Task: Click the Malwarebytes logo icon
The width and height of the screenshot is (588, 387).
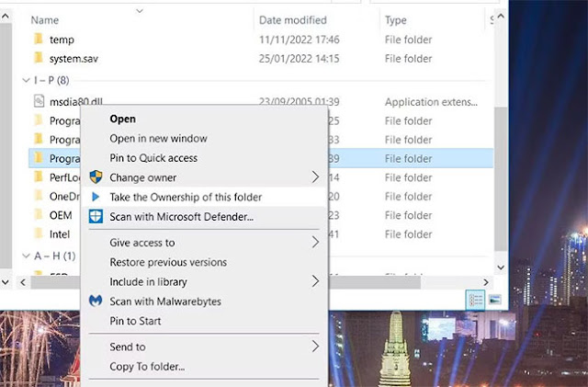Action: pyautogui.click(x=96, y=301)
